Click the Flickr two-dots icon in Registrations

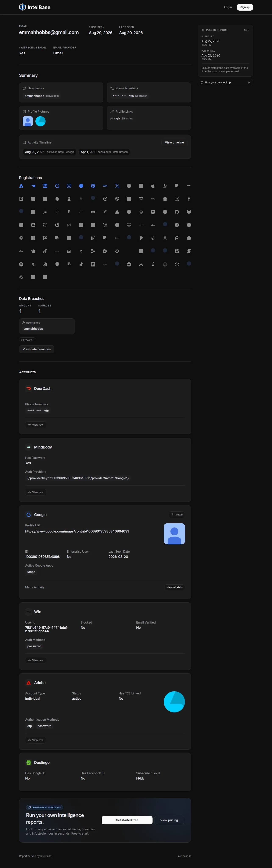(x=93, y=212)
